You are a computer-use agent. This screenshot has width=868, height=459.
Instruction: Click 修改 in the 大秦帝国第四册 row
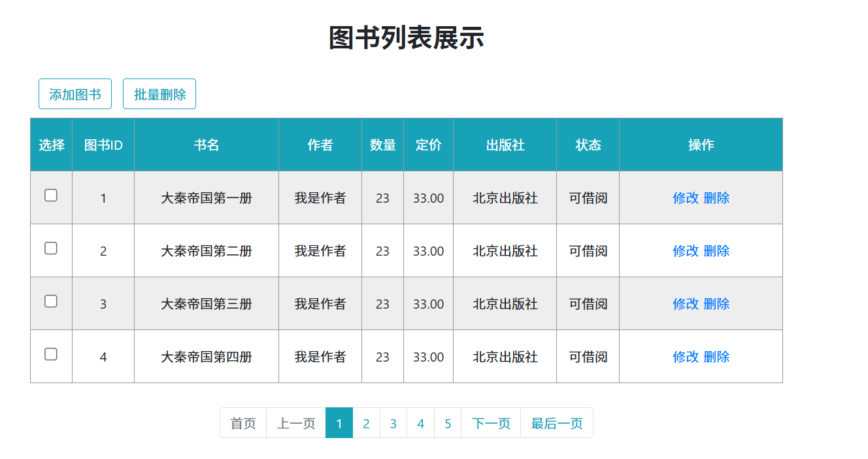click(x=686, y=357)
